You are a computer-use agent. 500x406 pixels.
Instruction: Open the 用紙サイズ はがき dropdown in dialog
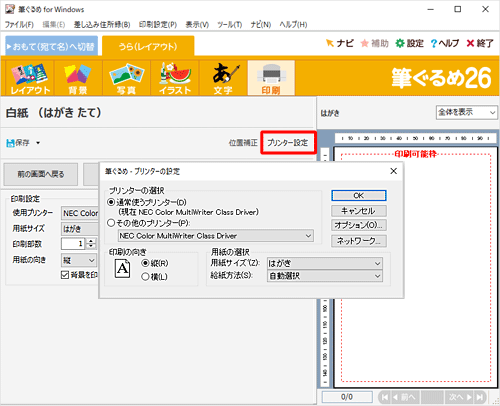click(x=325, y=263)
